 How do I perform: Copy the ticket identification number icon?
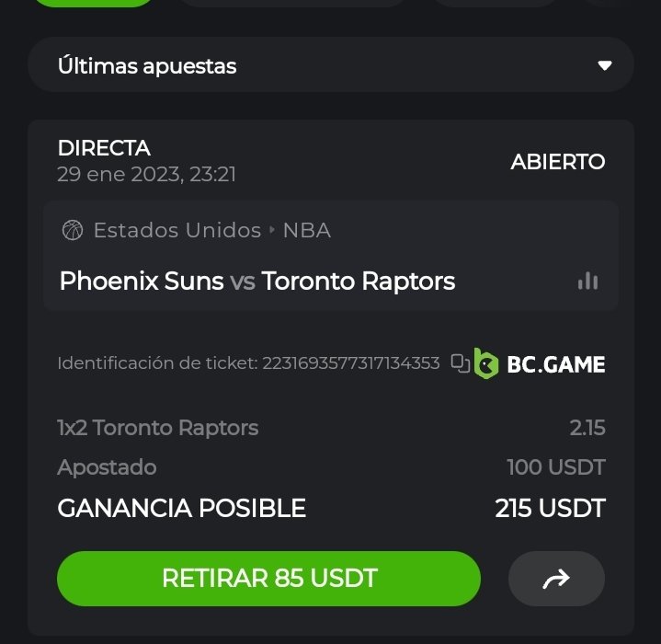tap(460, 363)
